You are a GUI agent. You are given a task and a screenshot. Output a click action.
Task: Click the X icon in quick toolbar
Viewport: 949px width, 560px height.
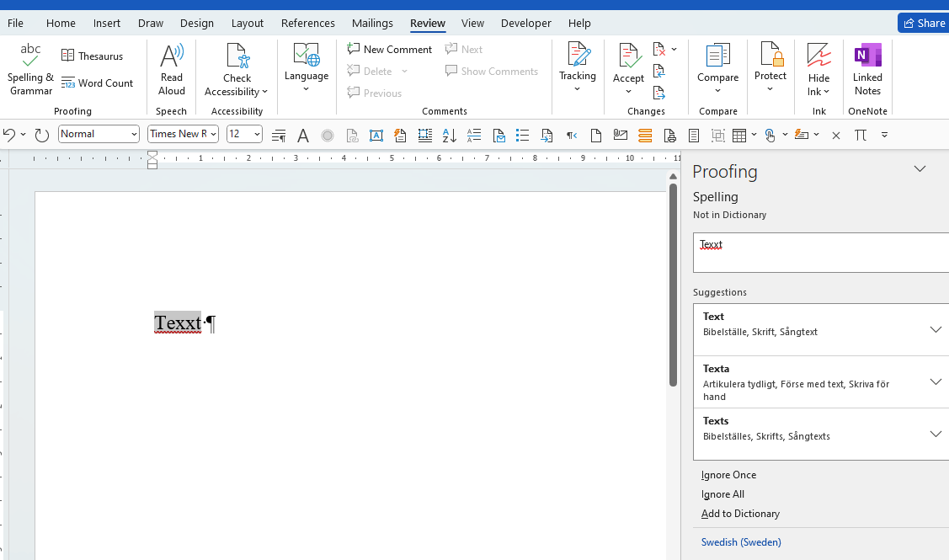(836, 135)
